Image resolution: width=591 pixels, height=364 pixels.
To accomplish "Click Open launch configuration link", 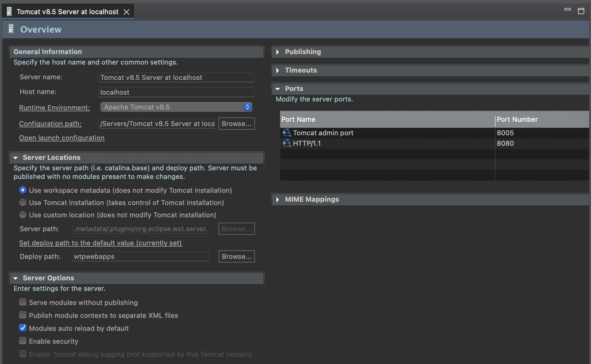I will coord(62,138).
